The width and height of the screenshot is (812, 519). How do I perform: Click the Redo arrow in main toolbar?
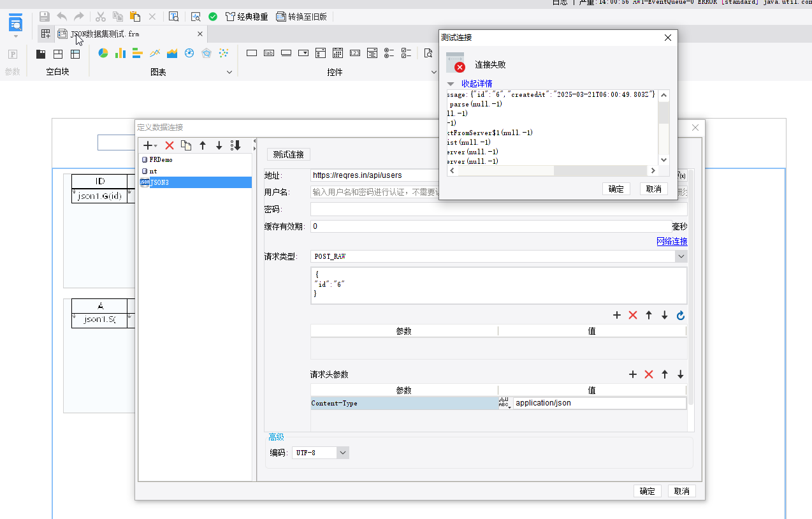tap(79, 17)
